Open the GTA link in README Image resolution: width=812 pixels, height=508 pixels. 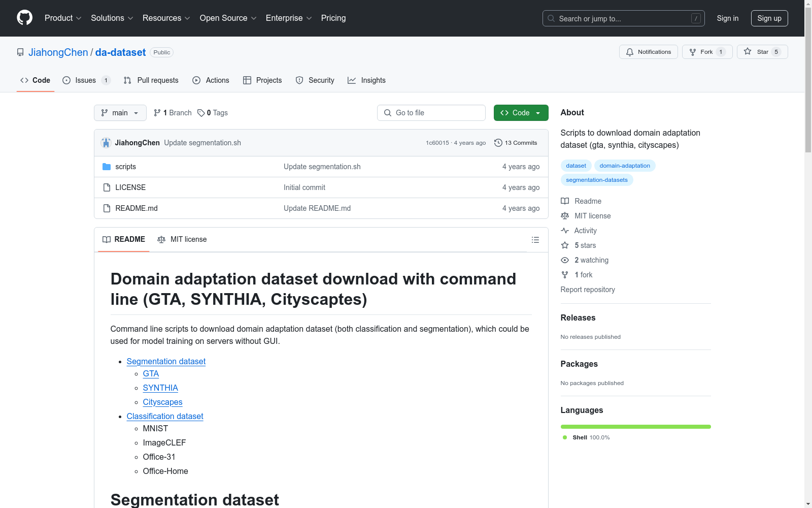(151, 373)
